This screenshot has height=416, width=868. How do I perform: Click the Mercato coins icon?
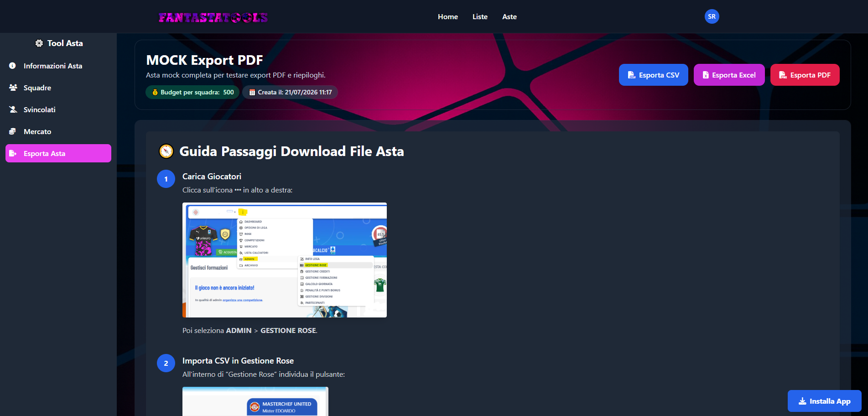point(13,131)
